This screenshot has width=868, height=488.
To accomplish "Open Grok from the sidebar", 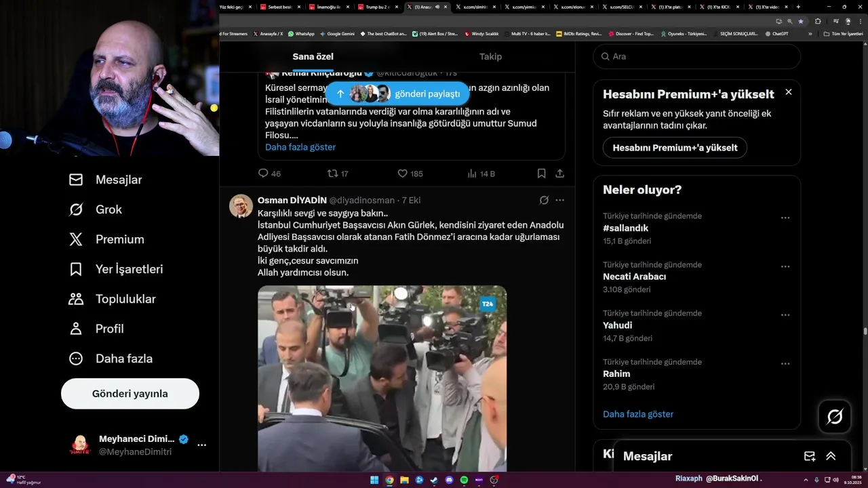I will click(95, 209).
